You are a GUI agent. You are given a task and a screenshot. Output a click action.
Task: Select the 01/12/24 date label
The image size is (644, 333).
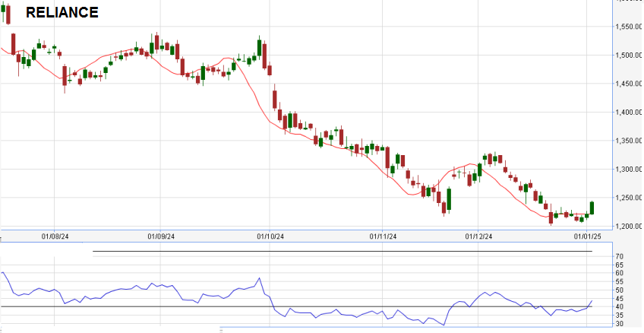(x=479, y=236)
